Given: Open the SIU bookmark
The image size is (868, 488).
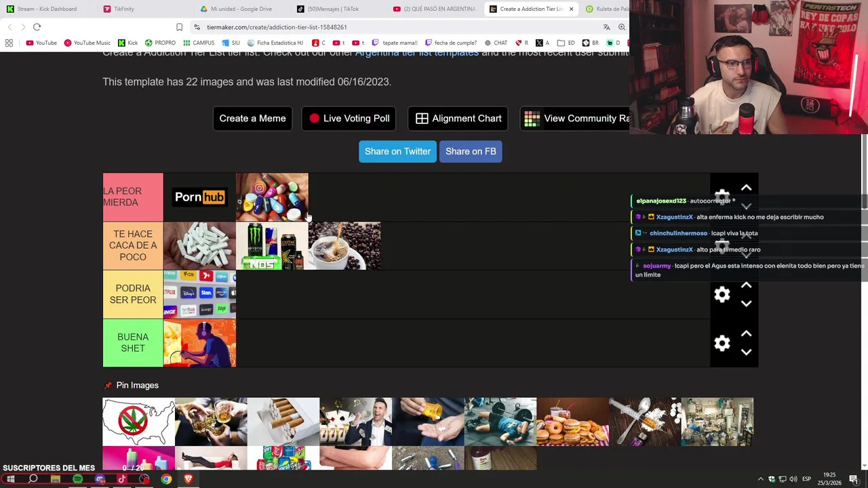Looking at the screenshot, I should [231, 43].
